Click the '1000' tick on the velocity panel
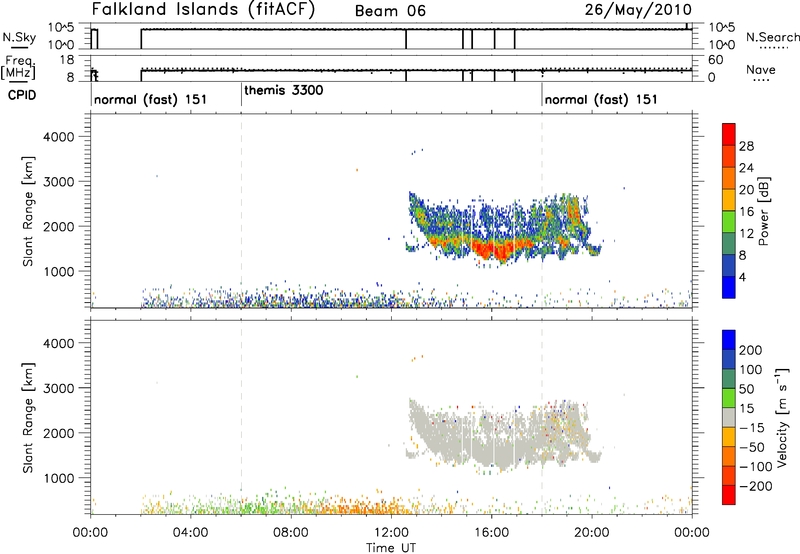This screenshot has width=800, height=554. [58, 478]
